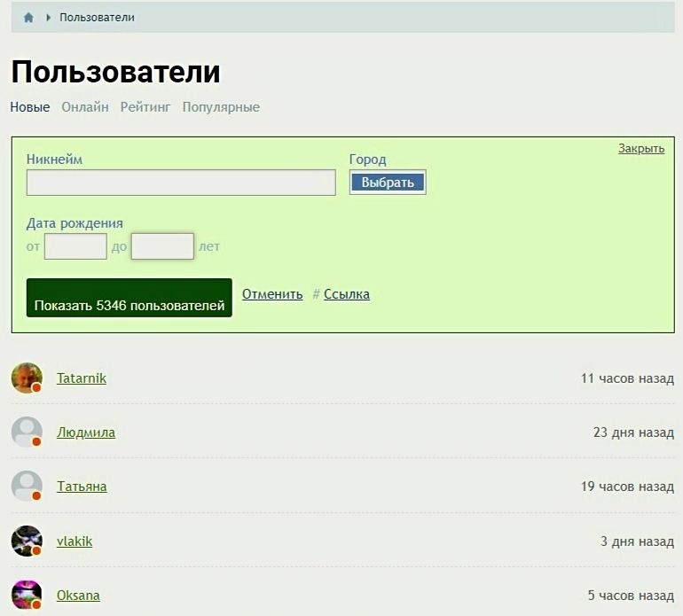Switch to the Онлайн tab
This screenshot has width=683, height=616.
pos(85,107)
